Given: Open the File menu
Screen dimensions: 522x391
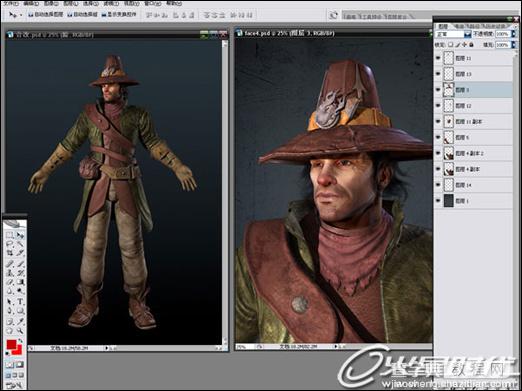Looking at the screenshot, I should pos(11,4).
